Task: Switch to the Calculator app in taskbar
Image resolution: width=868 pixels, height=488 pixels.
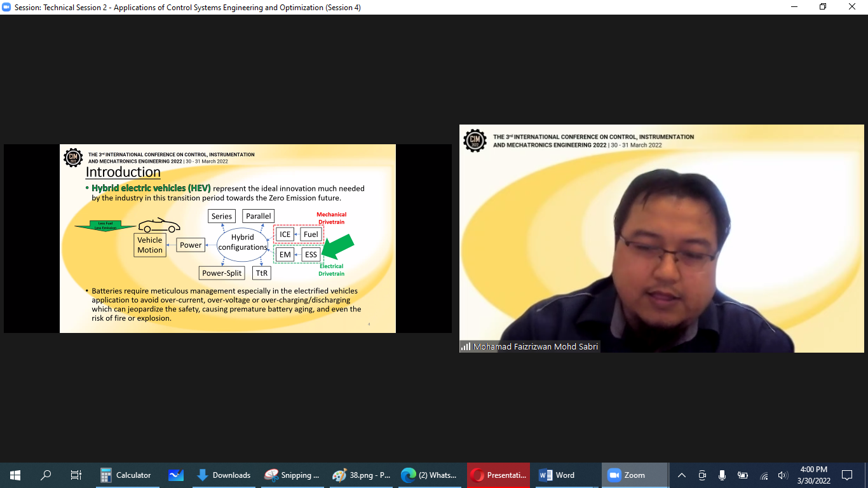Action: point(126,475)
